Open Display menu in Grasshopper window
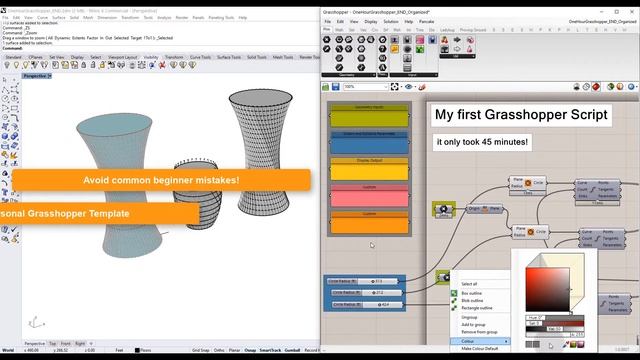The width and height of the screenshot is (640, 360). click(371, 22)
